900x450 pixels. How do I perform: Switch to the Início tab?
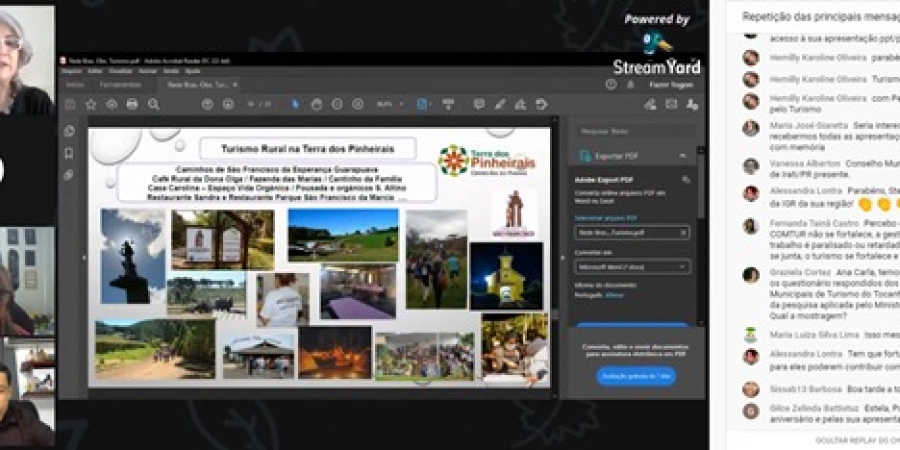75,85
